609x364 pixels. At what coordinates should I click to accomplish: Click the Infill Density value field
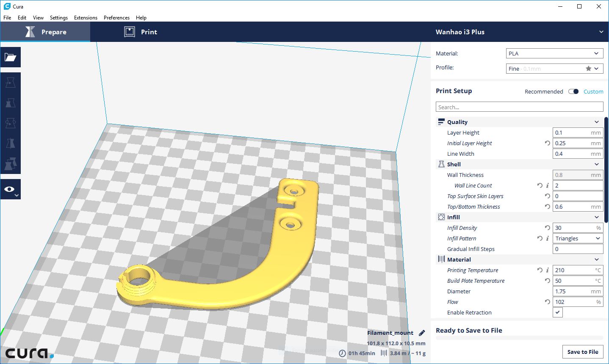coord(578,228)
